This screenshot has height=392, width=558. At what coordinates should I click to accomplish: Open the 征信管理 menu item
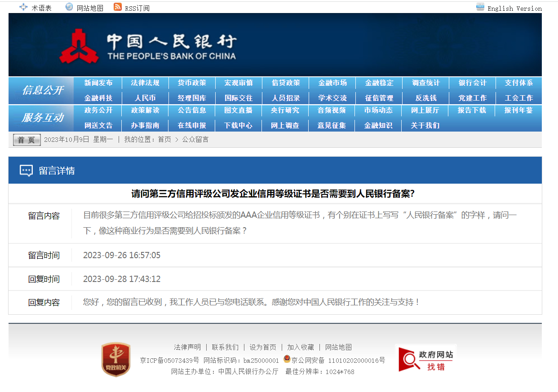379,98
